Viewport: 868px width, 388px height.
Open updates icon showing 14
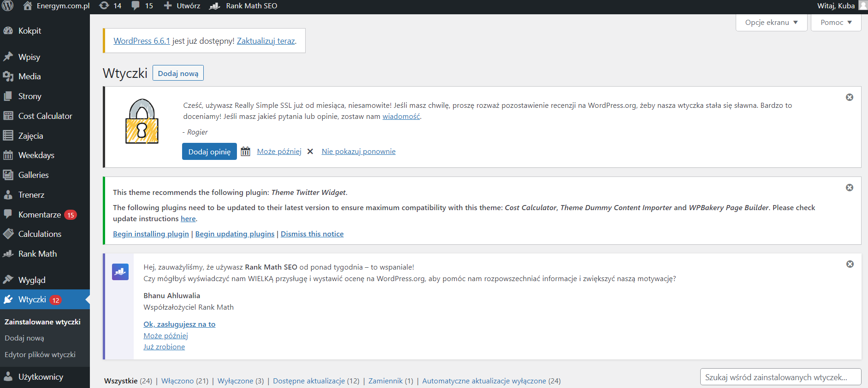click(104, 6)
